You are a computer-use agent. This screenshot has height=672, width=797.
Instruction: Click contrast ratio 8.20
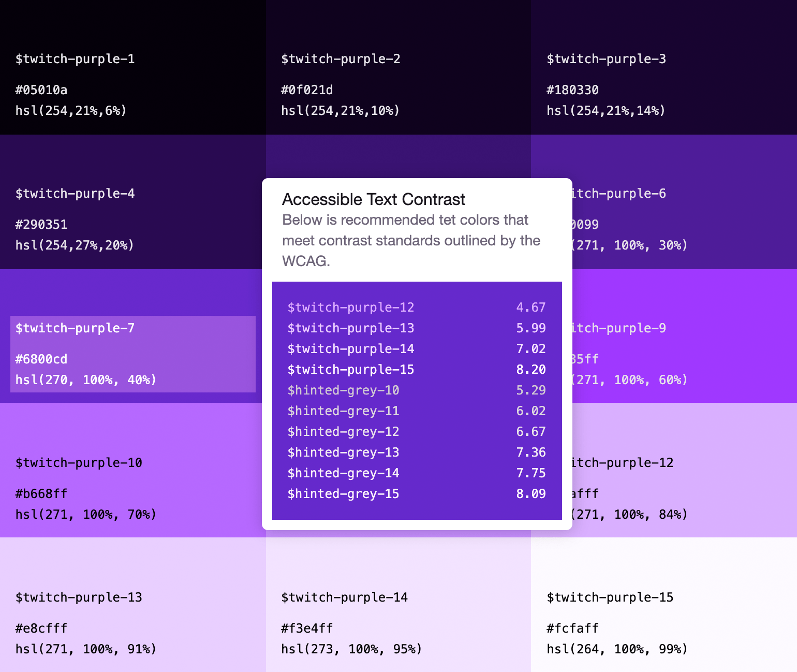[531, 370]
